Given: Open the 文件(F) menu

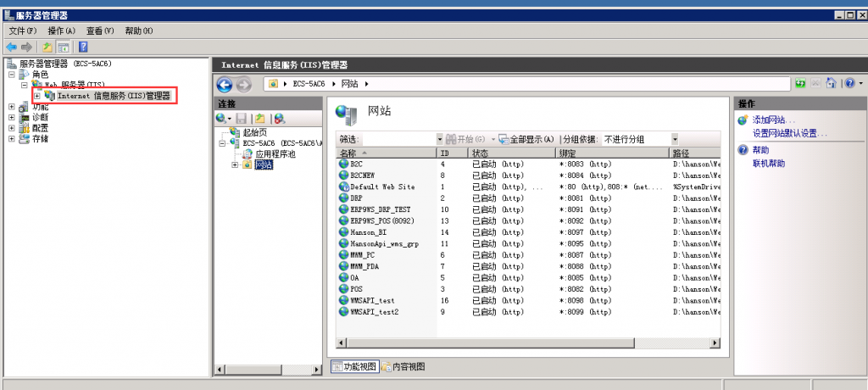Looking at the screenshot, I should [23, 31].
